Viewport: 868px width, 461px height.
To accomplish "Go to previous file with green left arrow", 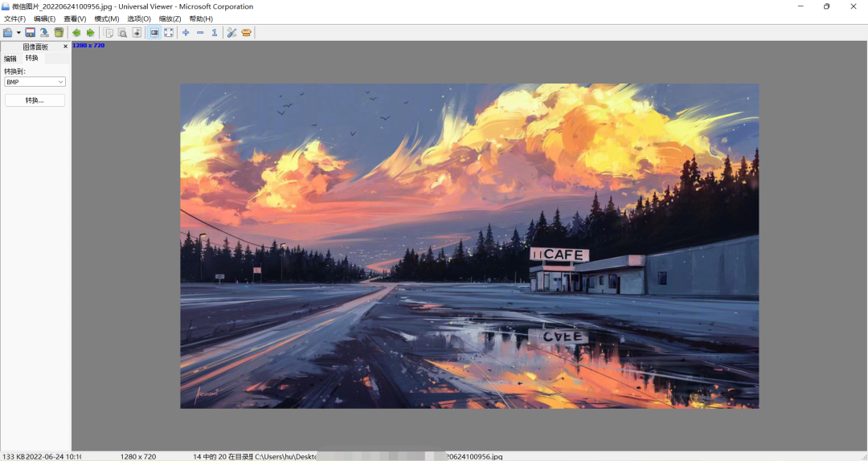I will (x=76, y=33).
